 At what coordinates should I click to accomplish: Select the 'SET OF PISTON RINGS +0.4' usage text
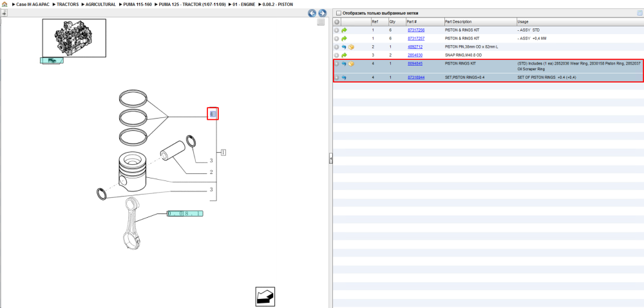(547, 77)
